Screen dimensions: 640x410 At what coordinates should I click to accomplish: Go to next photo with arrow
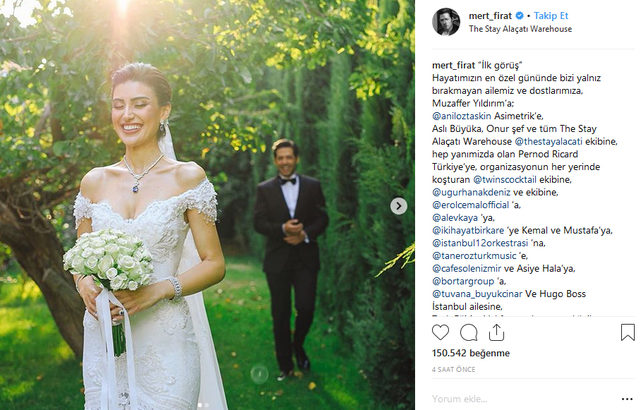pyautogui.click(x=398, y=206)
